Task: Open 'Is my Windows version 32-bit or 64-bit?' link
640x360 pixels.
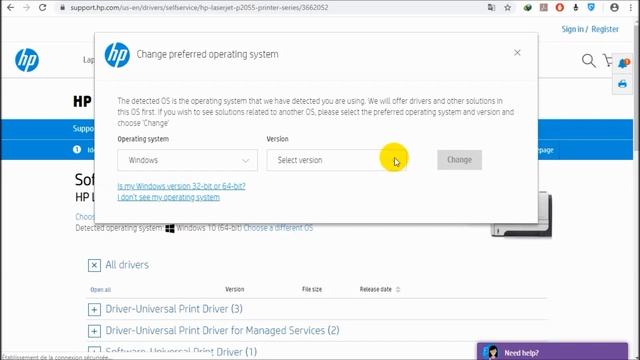Action: click(181, 186)
